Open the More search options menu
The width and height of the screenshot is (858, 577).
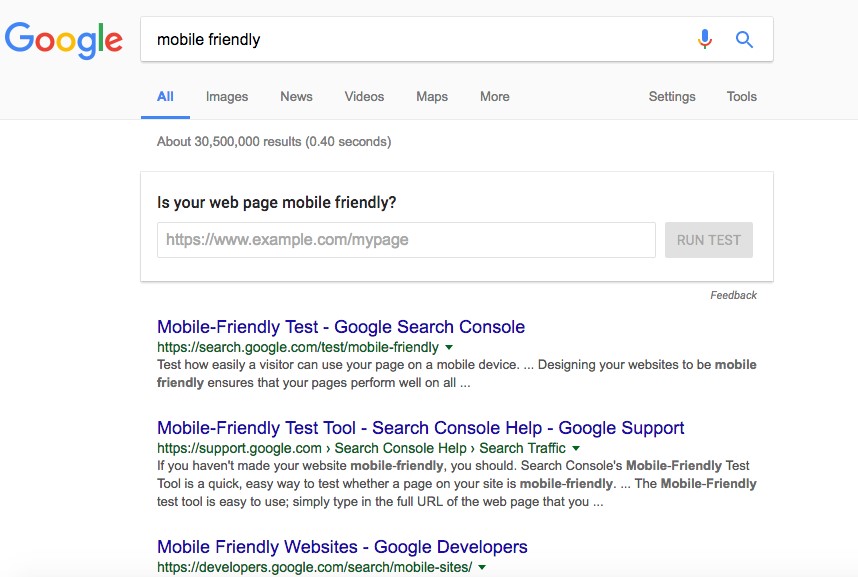pyautogui.click(x=494, y=97)
